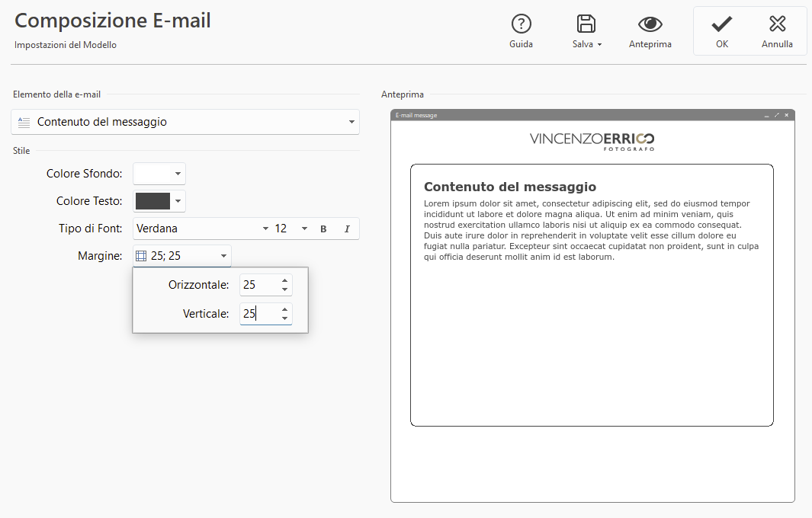Click the Annulla X icon
Viewport: 812px width, 518px height.
pyautogui.click(x=777, y=24)
